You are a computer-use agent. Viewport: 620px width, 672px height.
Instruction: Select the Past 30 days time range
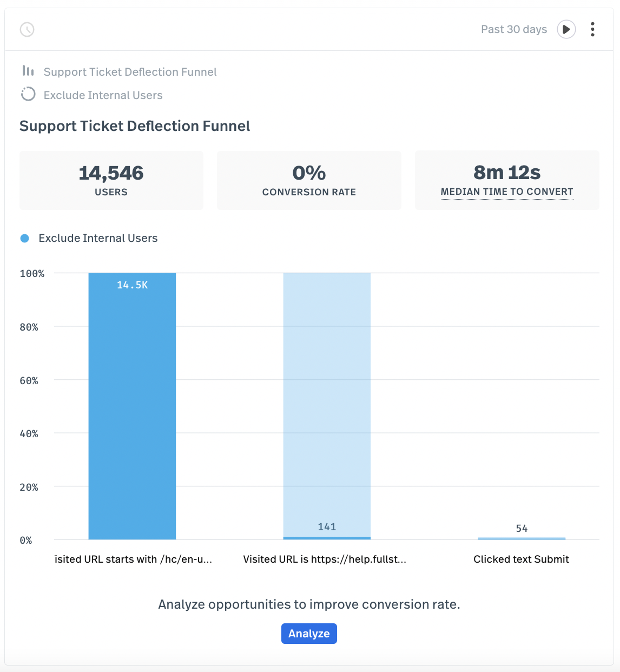(x=513, y=29)
